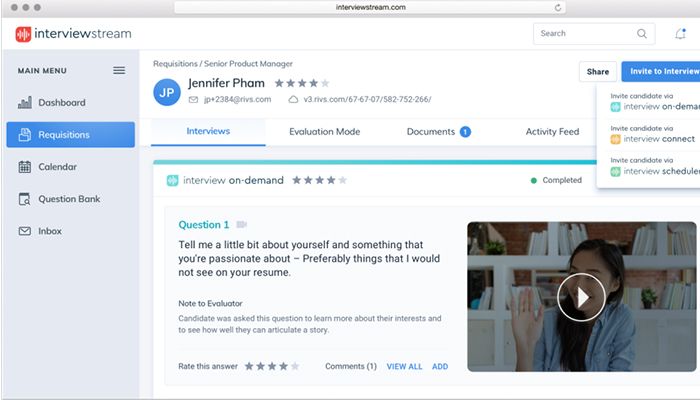700x400 pixels.
Task: Set Jennifer Pham rating to five stars
Action: [325, 83]
